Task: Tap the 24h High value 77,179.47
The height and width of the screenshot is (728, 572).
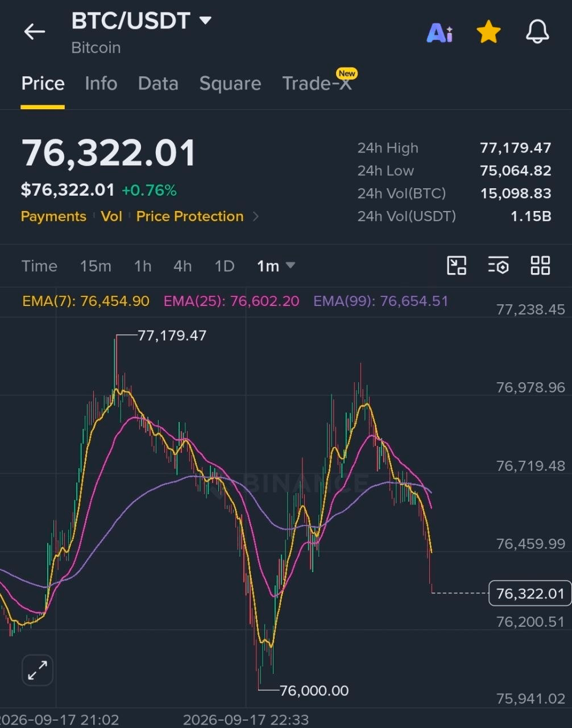Action: click(516, 148)
